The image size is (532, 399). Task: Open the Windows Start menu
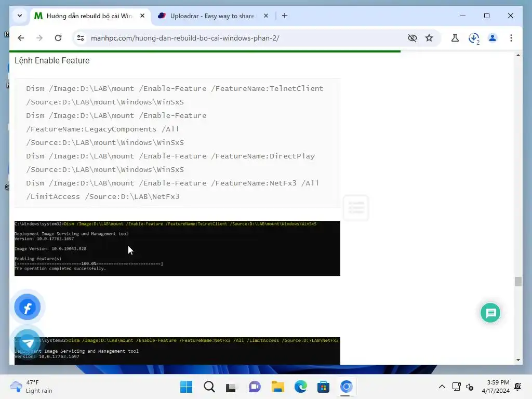point(186,387)
